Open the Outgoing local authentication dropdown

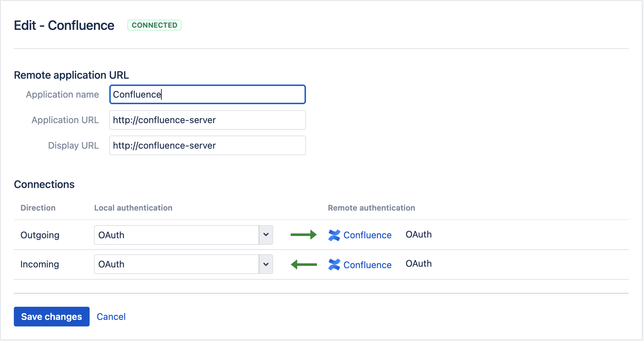coord(177,235)
